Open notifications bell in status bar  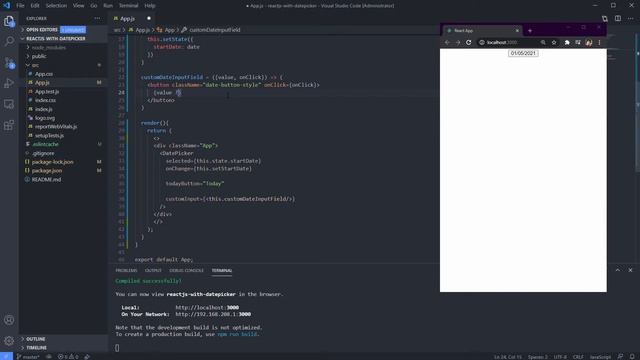tap(632, 357)
